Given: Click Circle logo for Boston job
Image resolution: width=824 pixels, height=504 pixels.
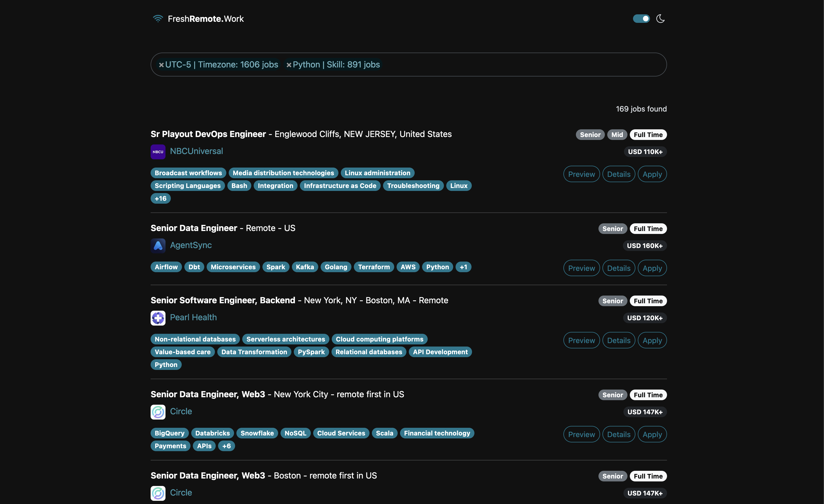Looking at the screenshot, I should 158,493.
